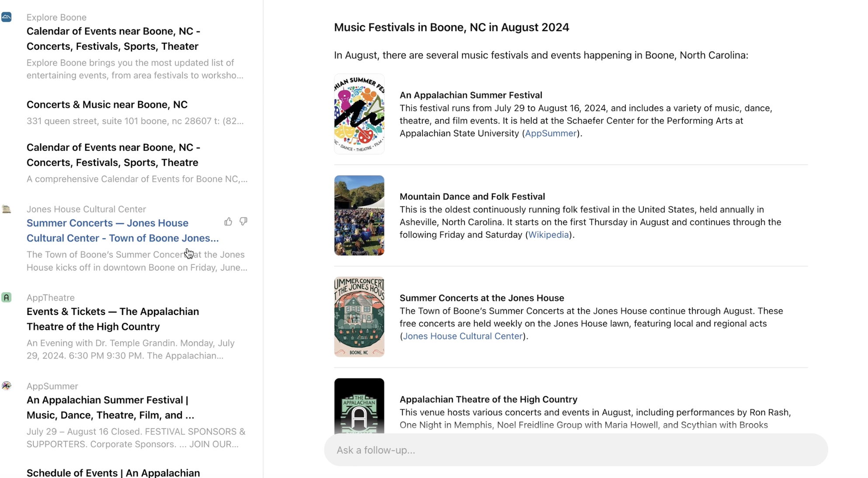
Task: Click the Explore Boone site favicon
Action: [x=7, y=17]
